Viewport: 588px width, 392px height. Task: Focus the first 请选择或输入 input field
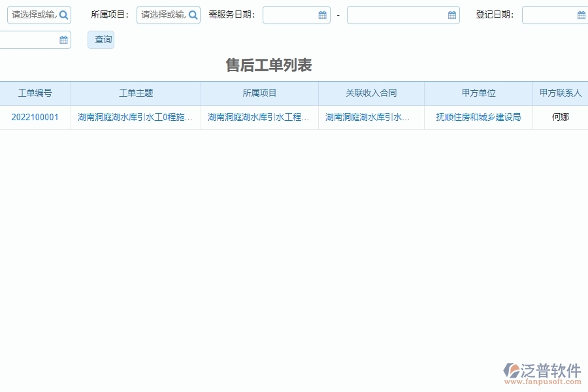pyautogui.click(x=33, y=14)
